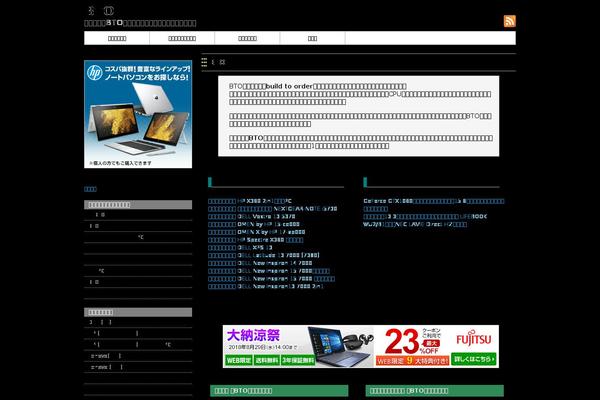Open the OMEN X by HP 17-ap000 link
The height and width of the screenshot is (400, 600).
coord(257,232)
